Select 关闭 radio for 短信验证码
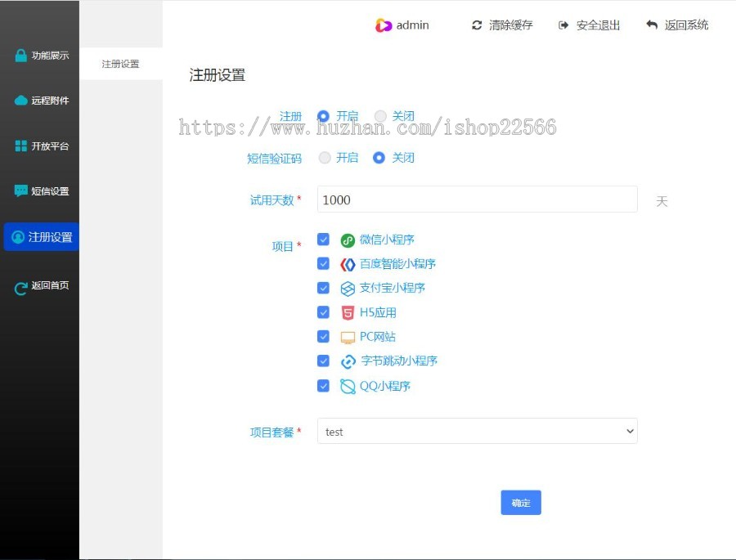This screenshot has width=736, height=560. pyautogui.click(x=379, y=158)
